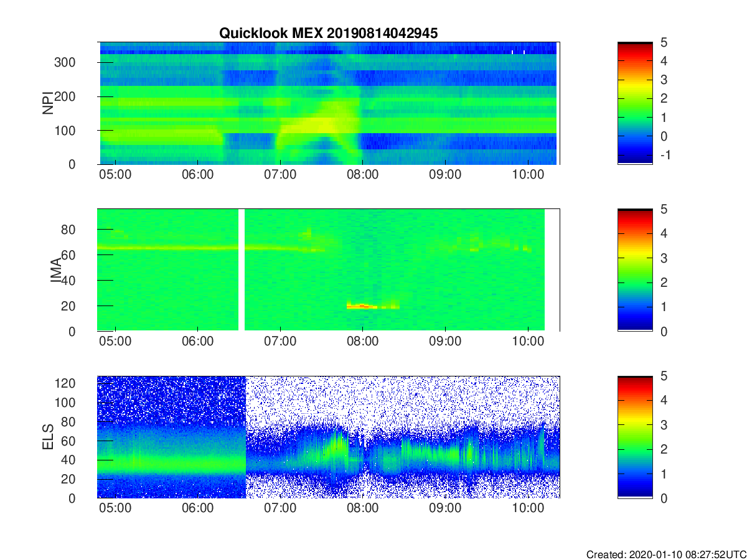Click the 09:00 tick under ELS panel
The width and height of the screenshot is (747, 560).
coord(445,508)
